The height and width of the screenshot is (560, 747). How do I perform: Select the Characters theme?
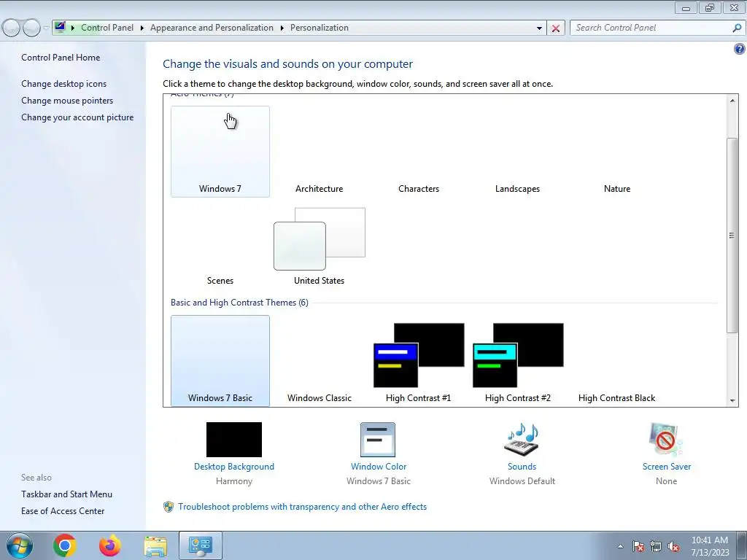pyautogui.click(x=419, y=152)
